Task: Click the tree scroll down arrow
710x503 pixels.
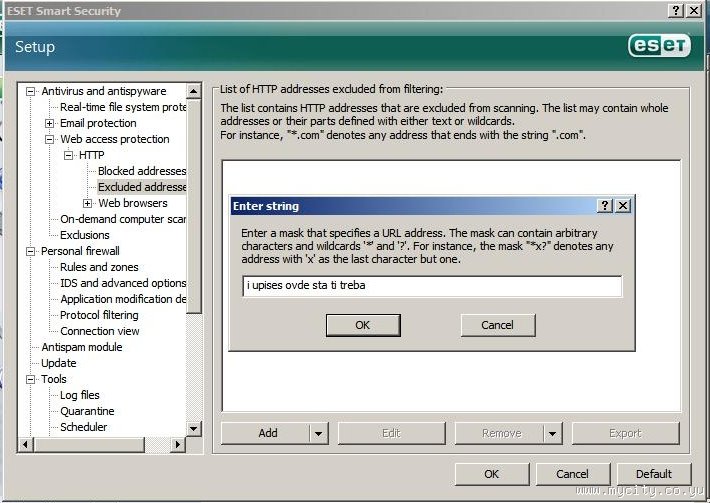Action: coord(194,428)
